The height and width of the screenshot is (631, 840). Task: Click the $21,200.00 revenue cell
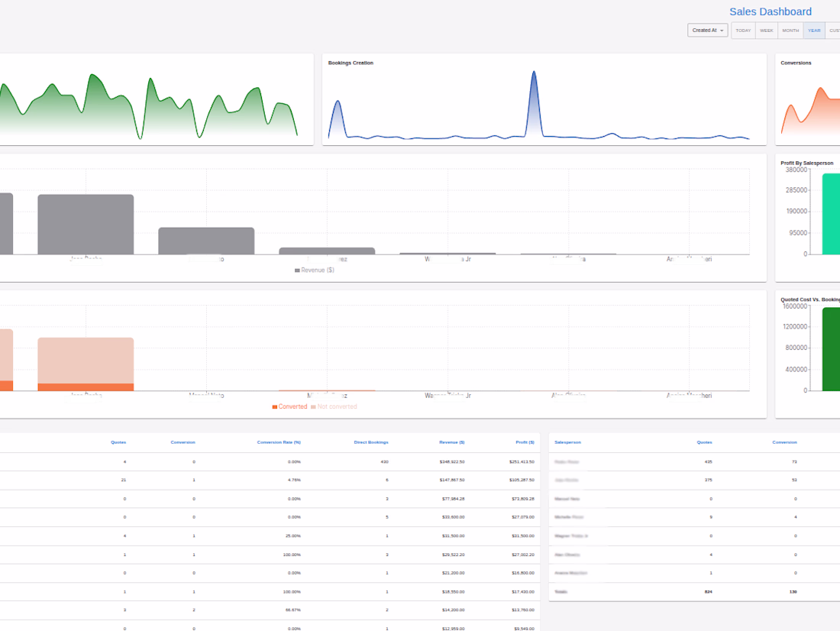tap(453, 573)
